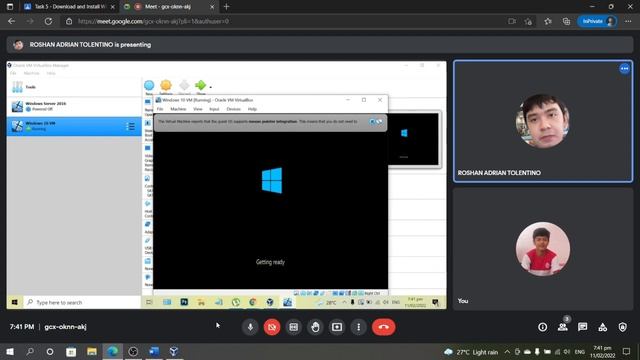Open meeting details info icon
Image resolution: width=640 pixels, height=360 pixels.
542,327
